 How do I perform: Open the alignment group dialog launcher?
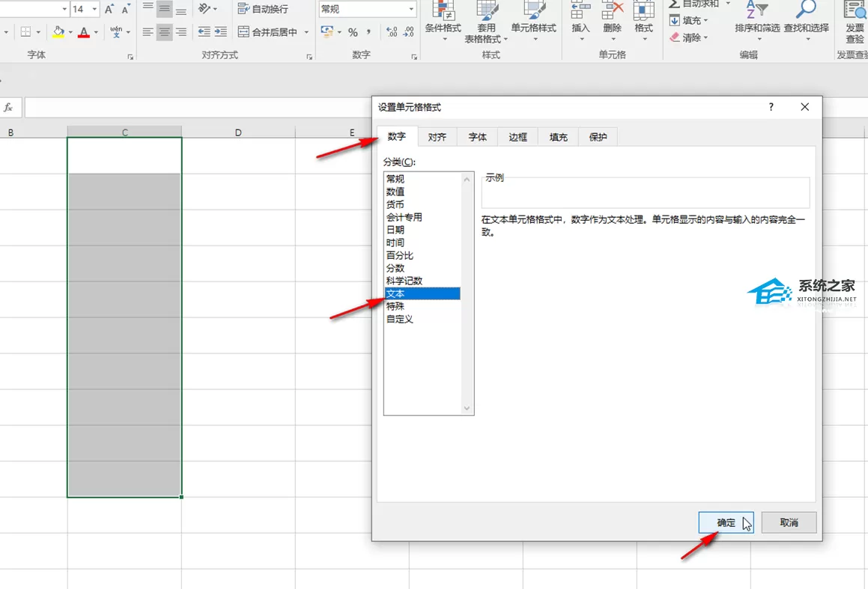pos(309,57)
